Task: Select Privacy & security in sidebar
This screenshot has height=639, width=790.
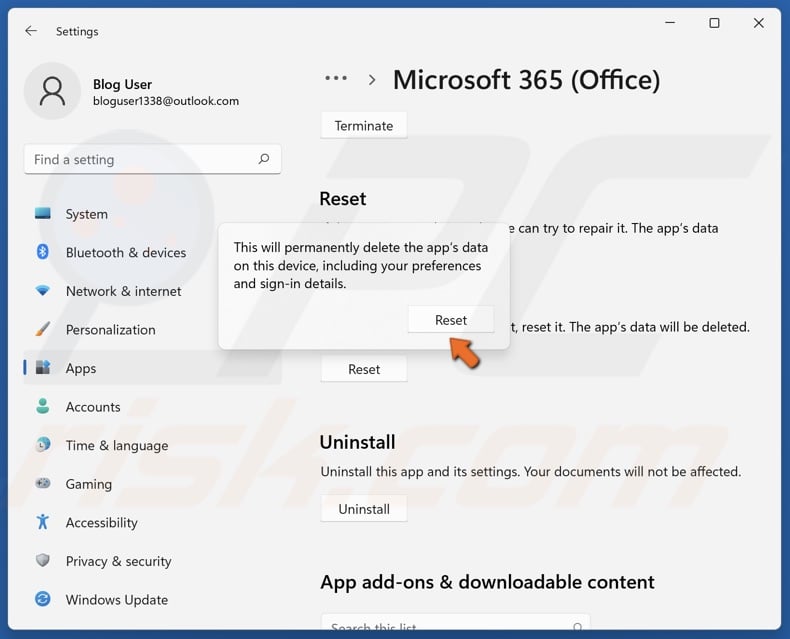Action: (x=118, y=561)
